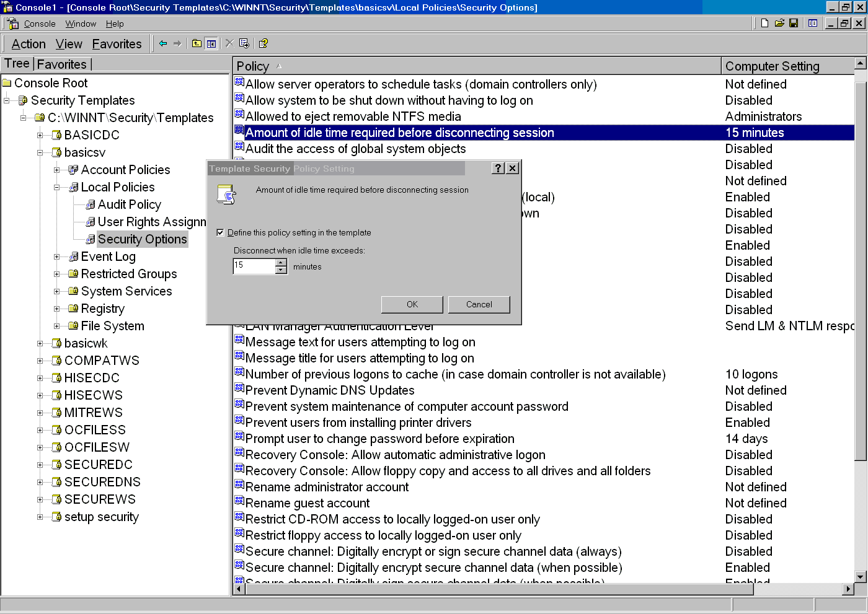
Task: Click the icon next to Restricted Groups
Action: [x=74, y=274]
